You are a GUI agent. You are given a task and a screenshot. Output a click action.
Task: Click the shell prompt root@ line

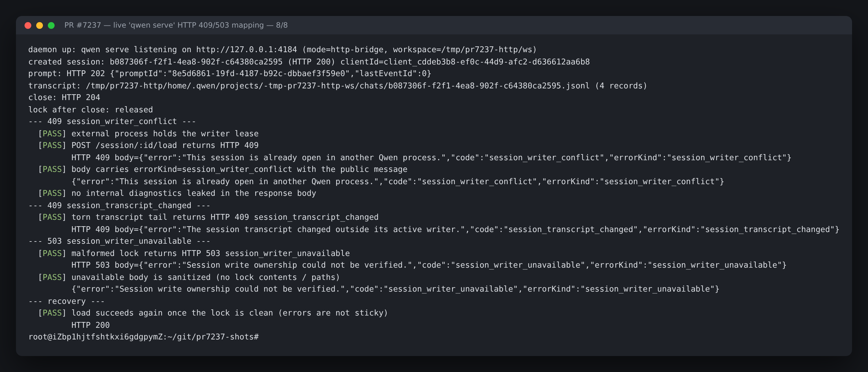[144, 337]
